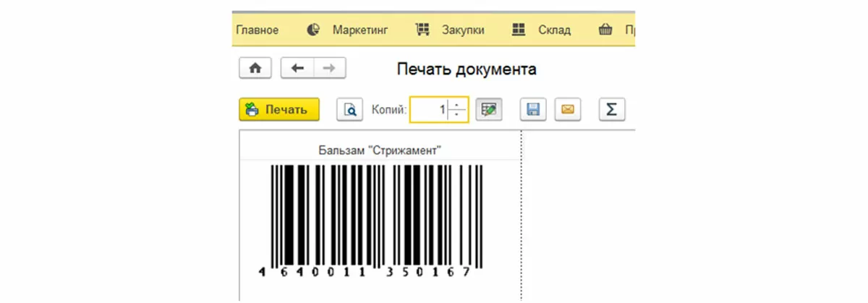Open the Закупки section
Screen dimensions: 868x303
point(463,30)
